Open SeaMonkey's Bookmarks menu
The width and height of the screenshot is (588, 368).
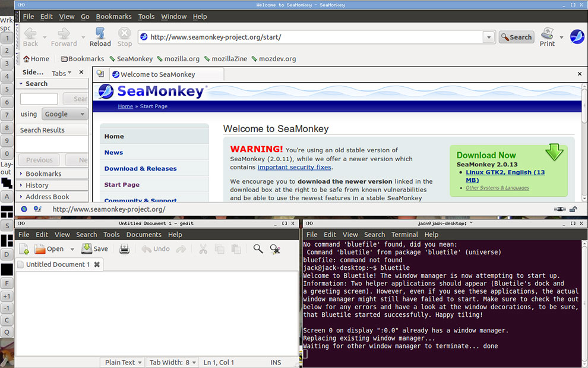[113, 17]
